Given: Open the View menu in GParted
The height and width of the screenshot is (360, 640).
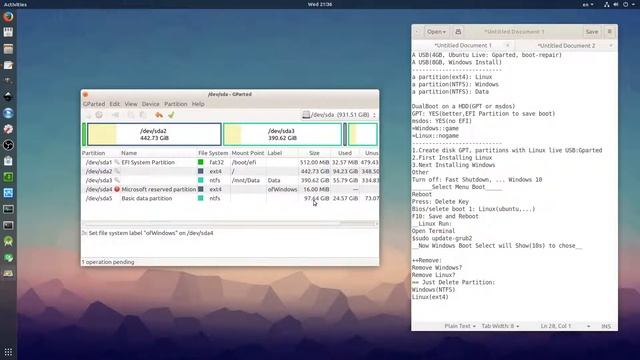Looking at the screenshot, I should tap(131, 104).
